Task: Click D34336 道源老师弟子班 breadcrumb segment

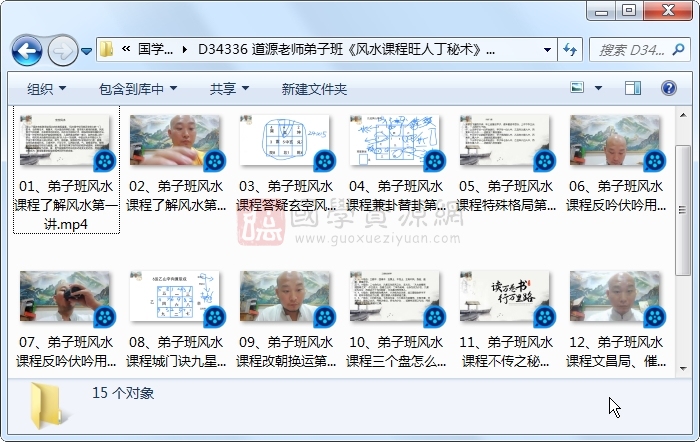Action: tap(346, 49)
